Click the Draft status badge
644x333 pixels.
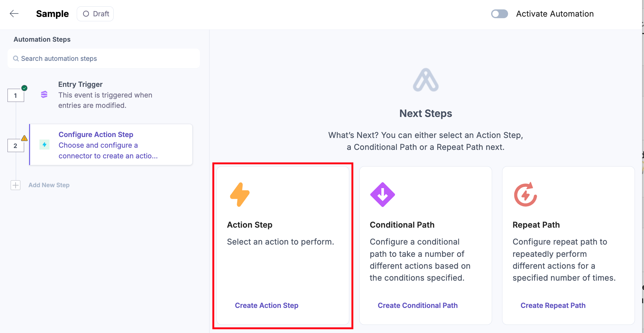[x=95, y=14]
